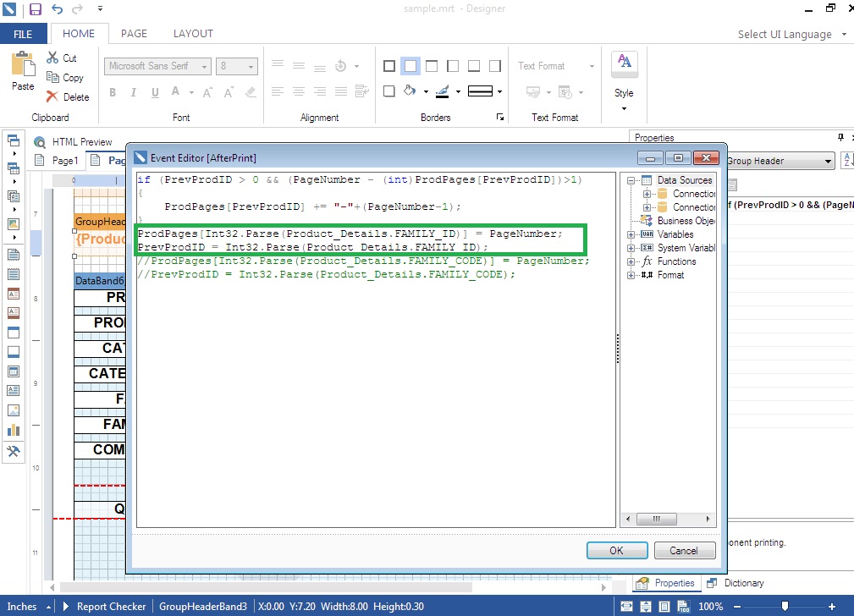The height and width of the screenshot is (616, 854).
Task: Click the tools wrench icon in toolbox
Action: click(14, 451)
